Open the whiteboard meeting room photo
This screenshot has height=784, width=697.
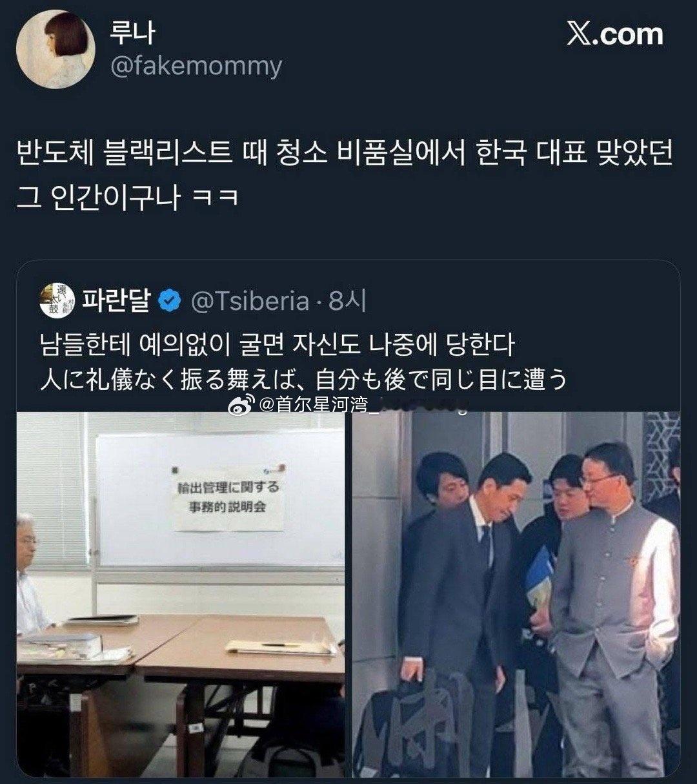click(x=180, y=594)
